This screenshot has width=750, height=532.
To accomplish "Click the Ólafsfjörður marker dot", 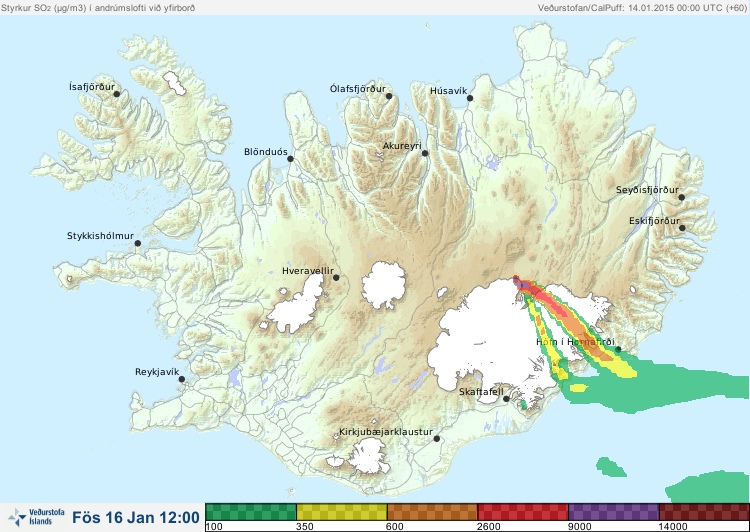I will tap(389, 96).
